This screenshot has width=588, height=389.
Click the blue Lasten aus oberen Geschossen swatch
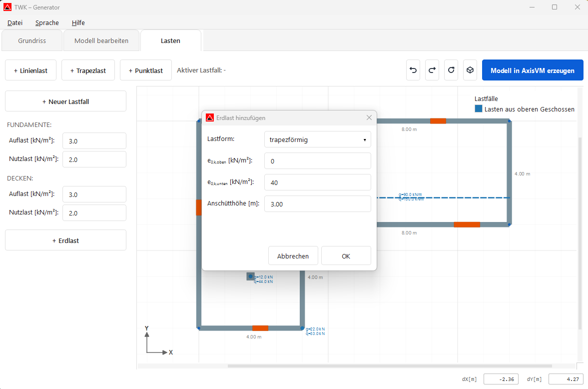click(479, 108)
